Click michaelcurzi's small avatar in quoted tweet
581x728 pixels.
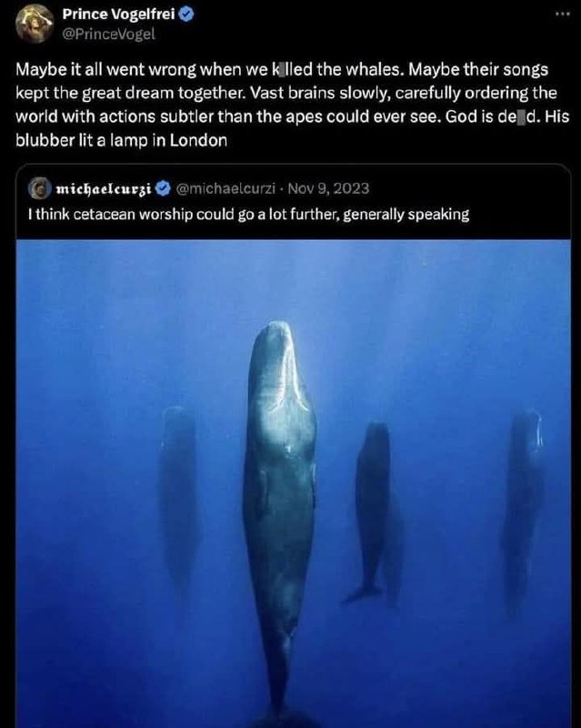tap(40, 188)
